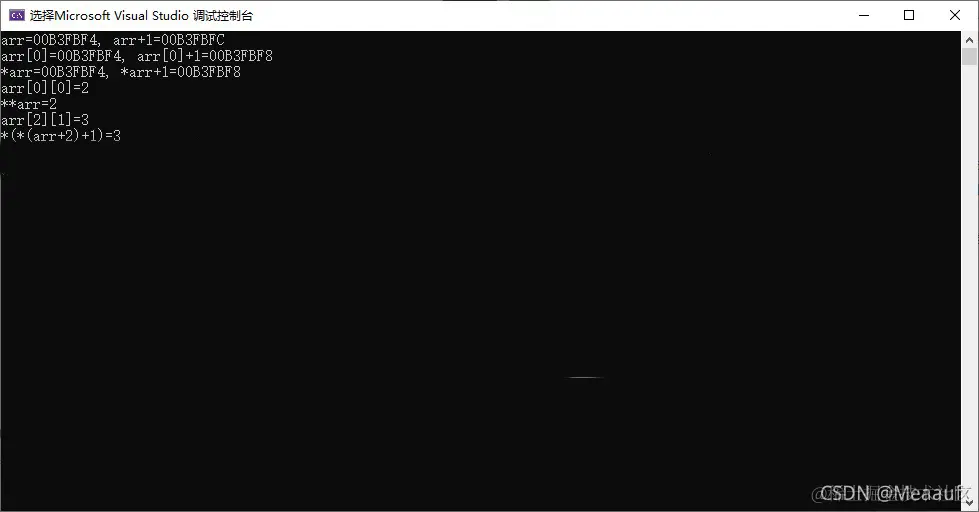Minimize the debug console window
This screenshot has width=979, height=512.
coord(864,15)
